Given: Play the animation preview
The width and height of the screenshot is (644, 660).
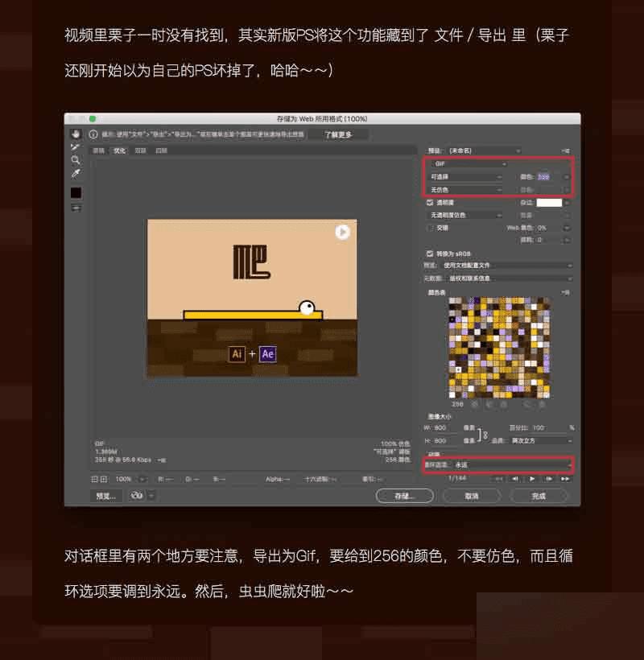Looking at the screenshot, I should 532,479.
